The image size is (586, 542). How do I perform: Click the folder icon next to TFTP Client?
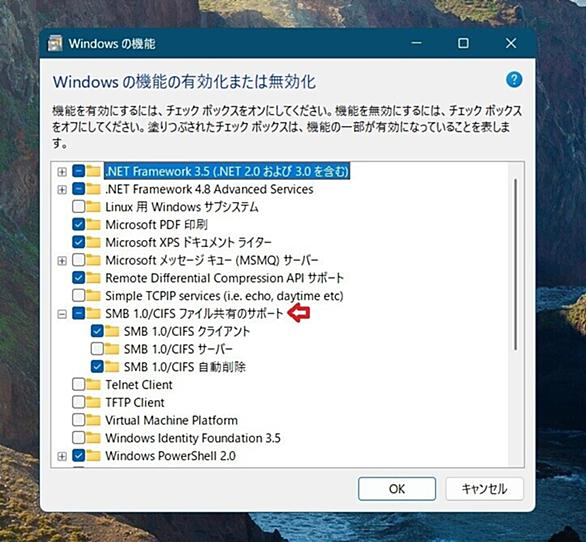click(93, 402)
